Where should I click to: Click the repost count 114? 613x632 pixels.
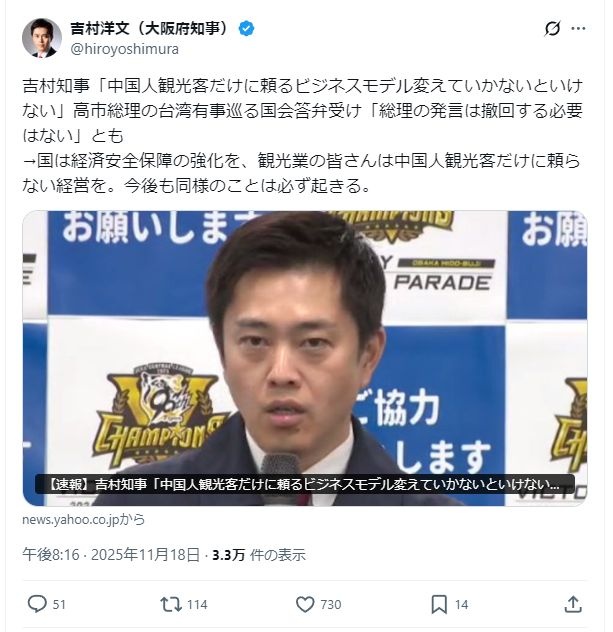point(197,605)
